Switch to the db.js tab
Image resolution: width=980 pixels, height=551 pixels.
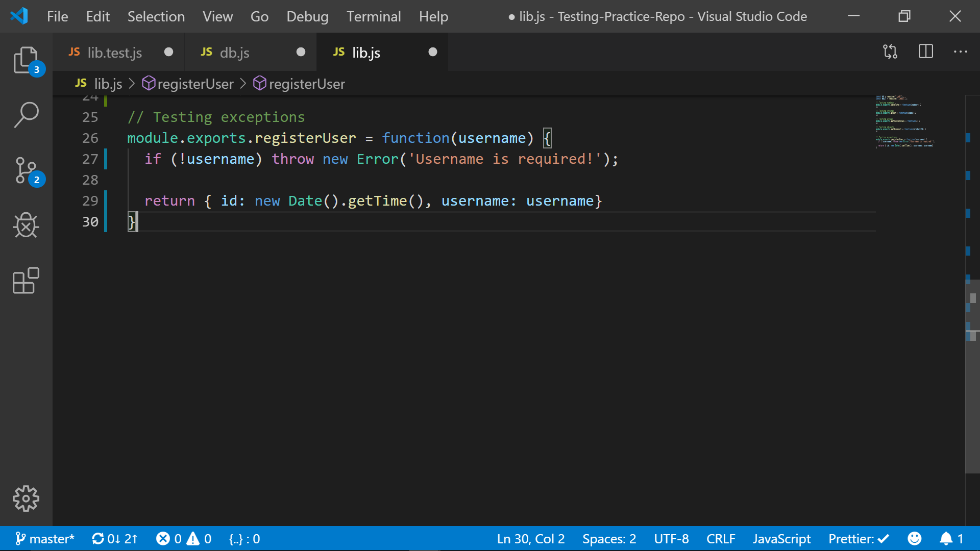(234, 52)
